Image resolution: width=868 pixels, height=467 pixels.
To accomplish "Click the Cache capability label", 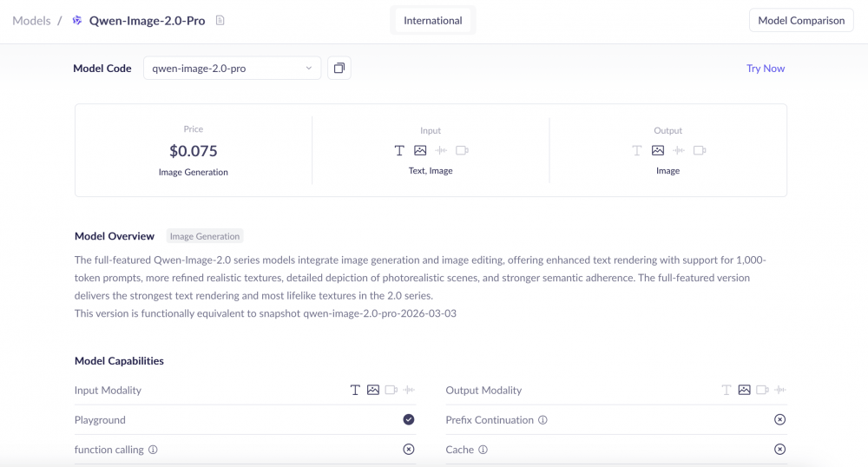I will [459, 450].
